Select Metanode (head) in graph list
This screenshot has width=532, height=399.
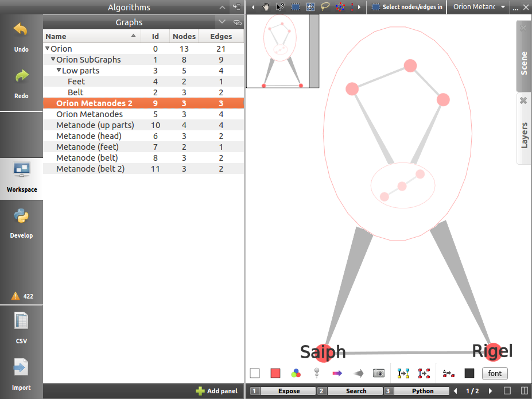[89, 136]
